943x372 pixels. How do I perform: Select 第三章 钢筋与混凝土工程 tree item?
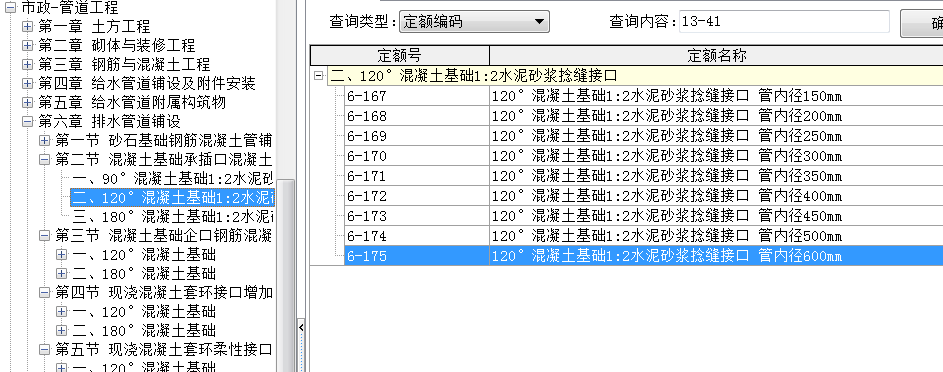point(123,64)
